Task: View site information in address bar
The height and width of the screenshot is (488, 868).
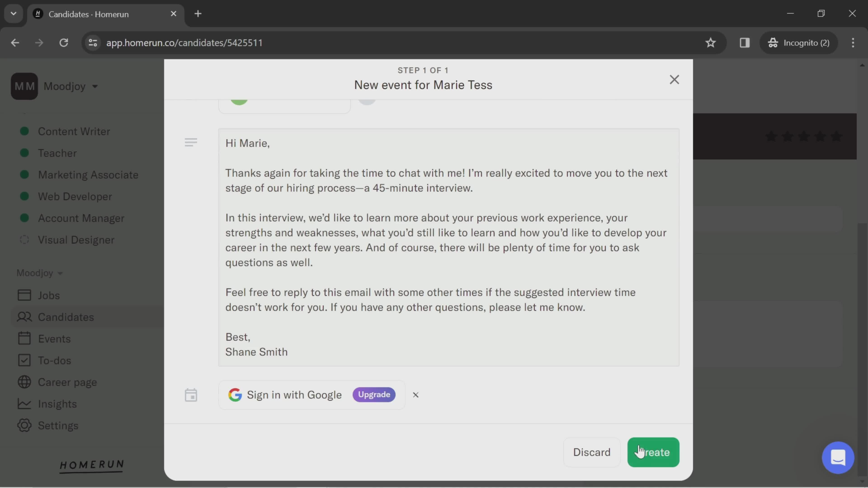Action: pyautogui.click(x=93, y=43)
